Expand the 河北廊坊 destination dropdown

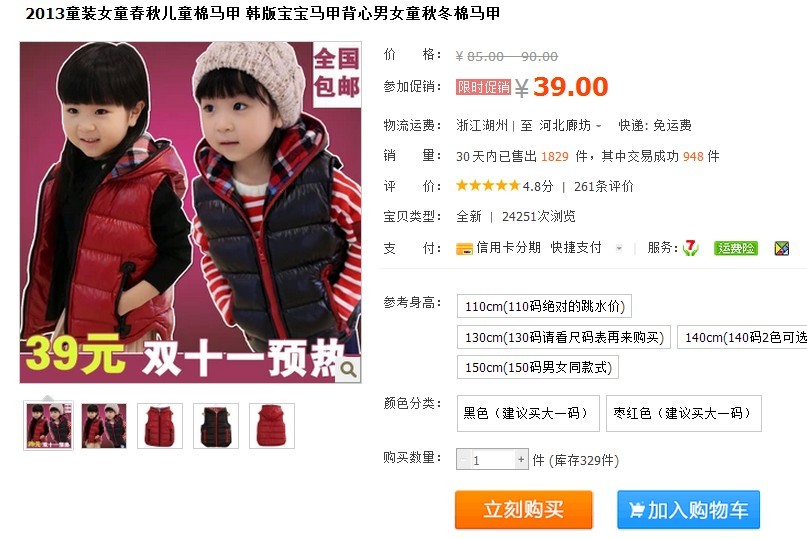(x=599, y=126)
